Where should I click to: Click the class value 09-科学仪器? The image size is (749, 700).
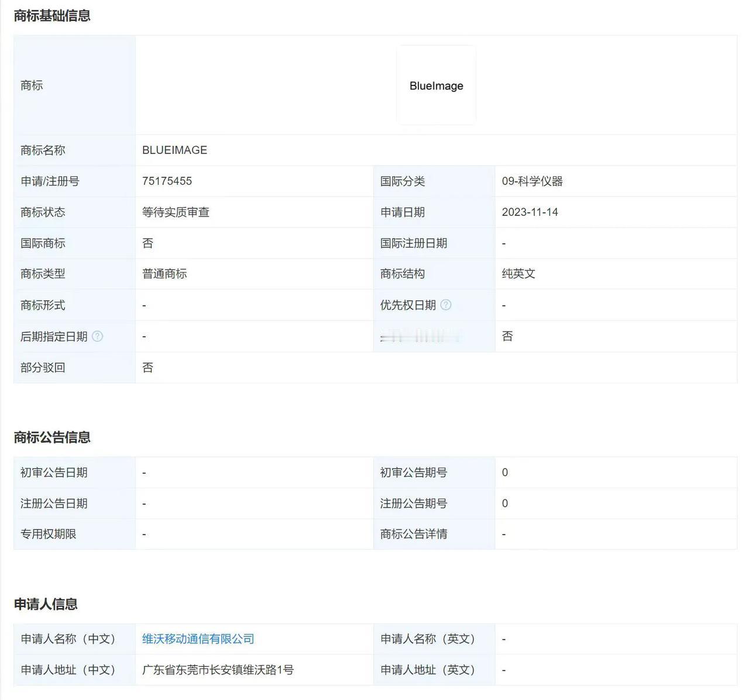(532, 181)
